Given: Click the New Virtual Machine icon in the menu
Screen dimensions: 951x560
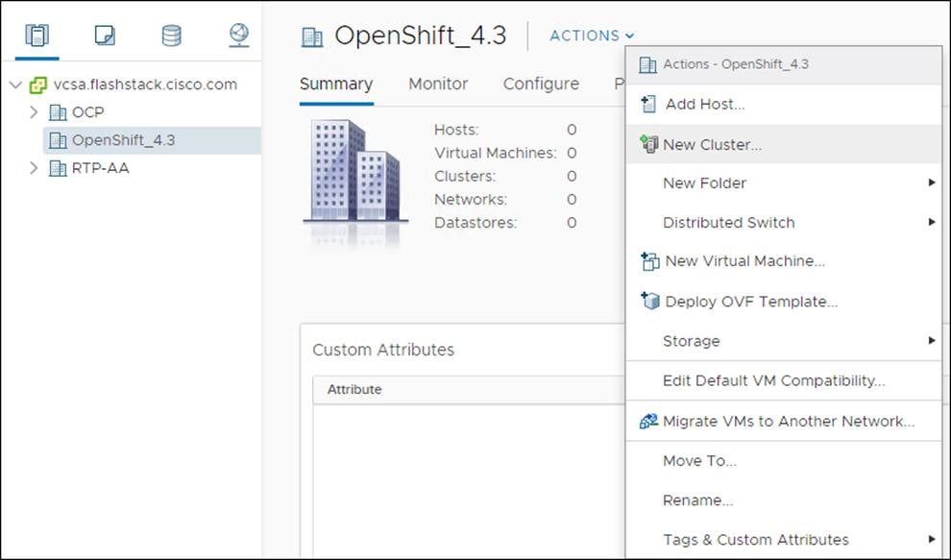Looking at the screenshot, I should coord(649,261).
